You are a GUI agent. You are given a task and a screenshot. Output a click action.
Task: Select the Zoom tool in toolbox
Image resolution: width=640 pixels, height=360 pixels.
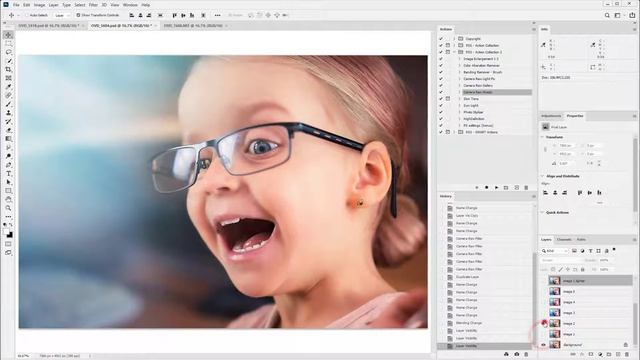point(8,208)
